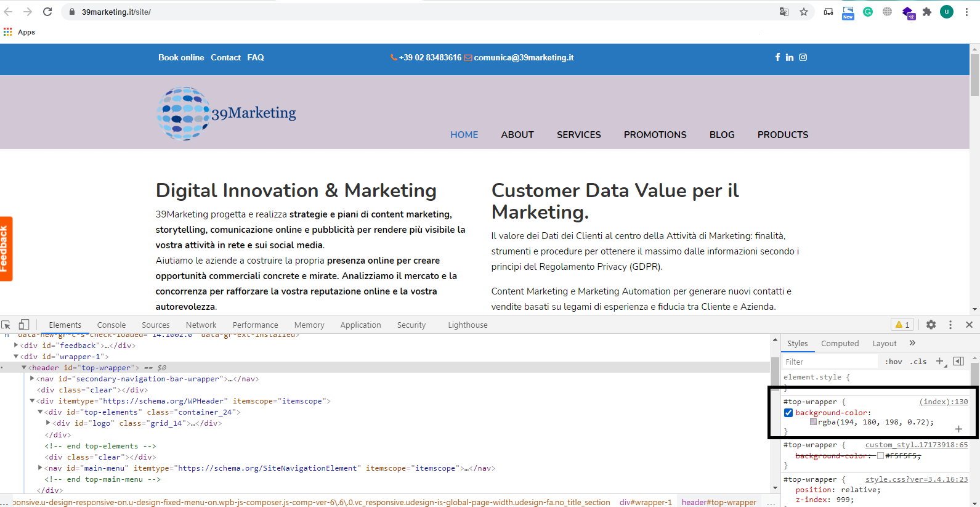Click the rgba background-color swatch
Image resolution: width=980 pixels, height=507 pixels.
tap(813, 422)
